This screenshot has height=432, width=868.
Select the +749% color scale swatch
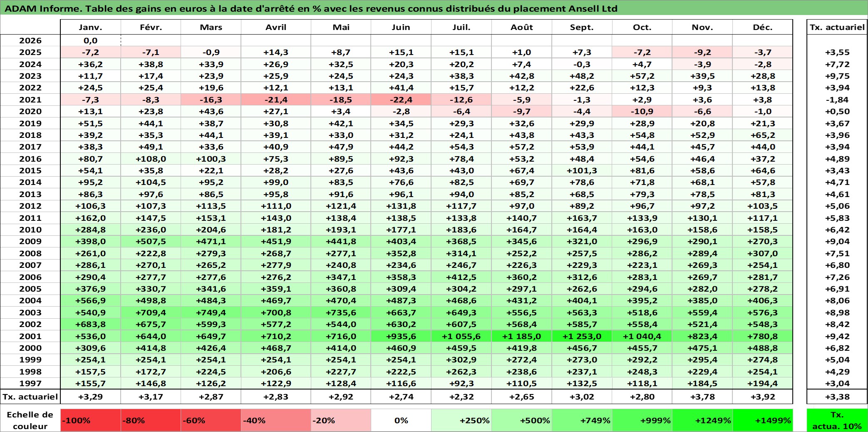click(x=582, y=420)
